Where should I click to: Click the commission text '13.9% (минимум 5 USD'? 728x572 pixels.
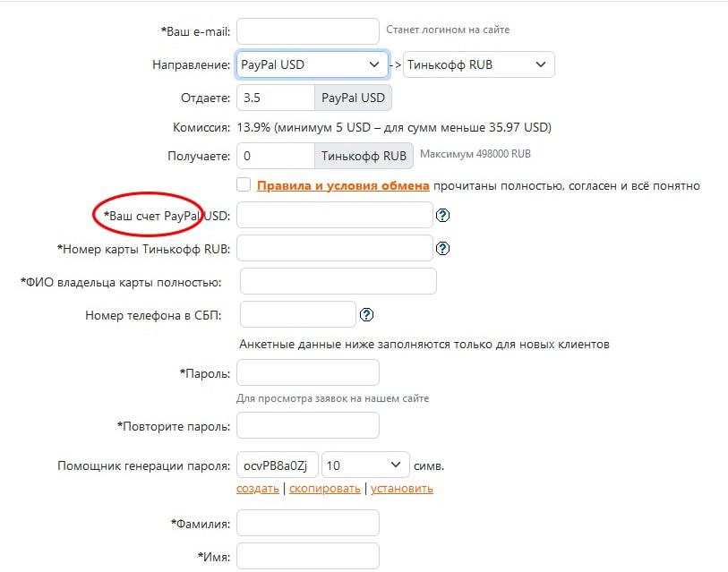pyautogui.click(x=304, y=127)
